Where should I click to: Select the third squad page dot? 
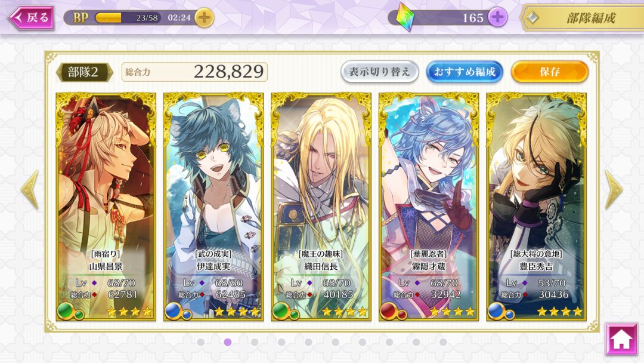pyautogui.click(x=255, y=342)
